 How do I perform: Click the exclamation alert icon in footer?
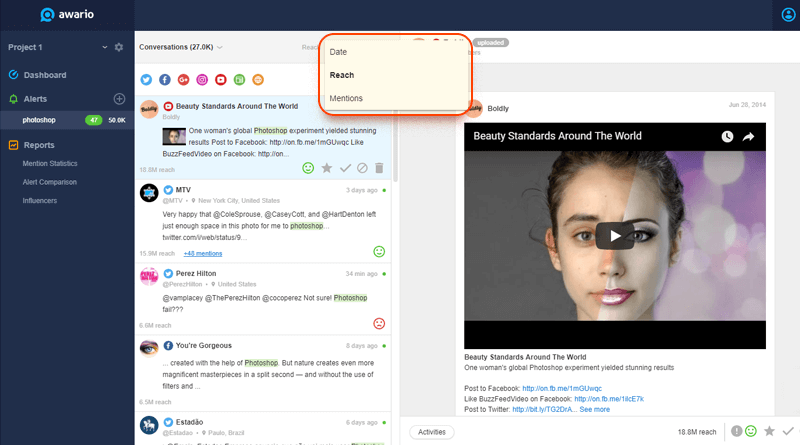[736, 431]
